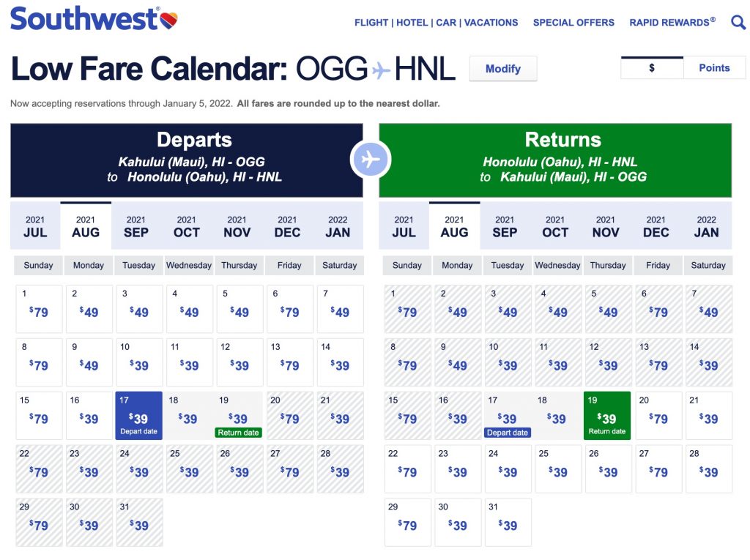Select JAN 2022 tab in Departs calendar
The height and width of the screenshot is (560, 750).
tap(338, 226)
